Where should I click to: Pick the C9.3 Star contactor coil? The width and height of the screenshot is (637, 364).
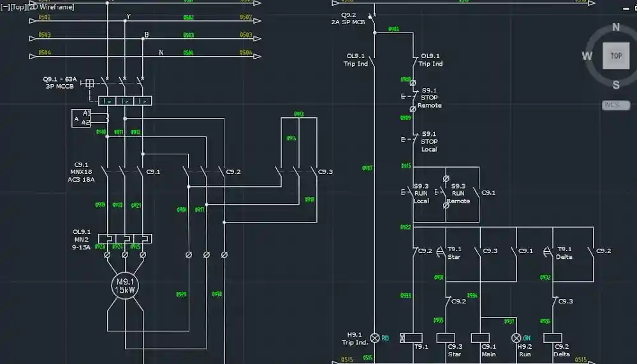446,338
